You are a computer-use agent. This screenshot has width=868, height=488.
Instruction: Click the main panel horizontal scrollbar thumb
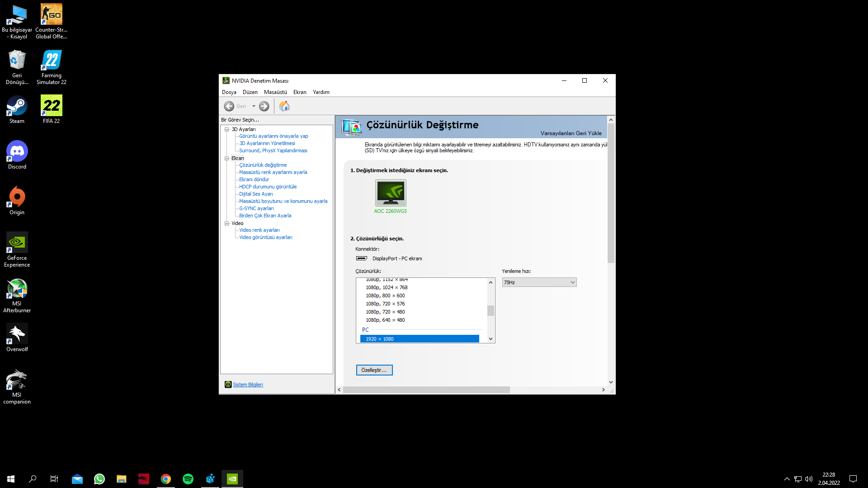[426, 389]
